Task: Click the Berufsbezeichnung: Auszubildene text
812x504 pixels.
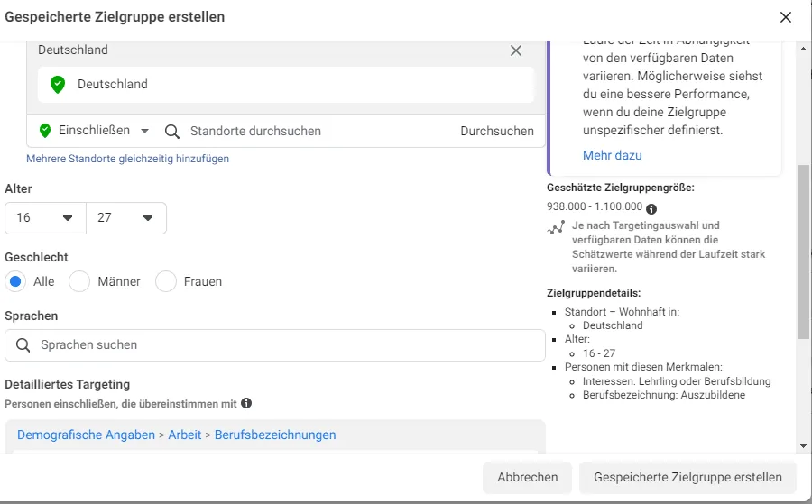Action: click(664, 395)
